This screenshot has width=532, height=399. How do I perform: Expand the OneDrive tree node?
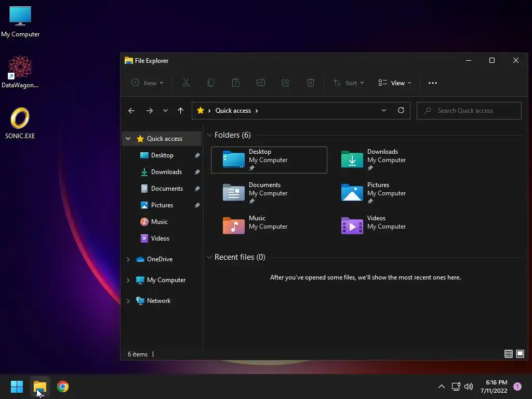128,259
